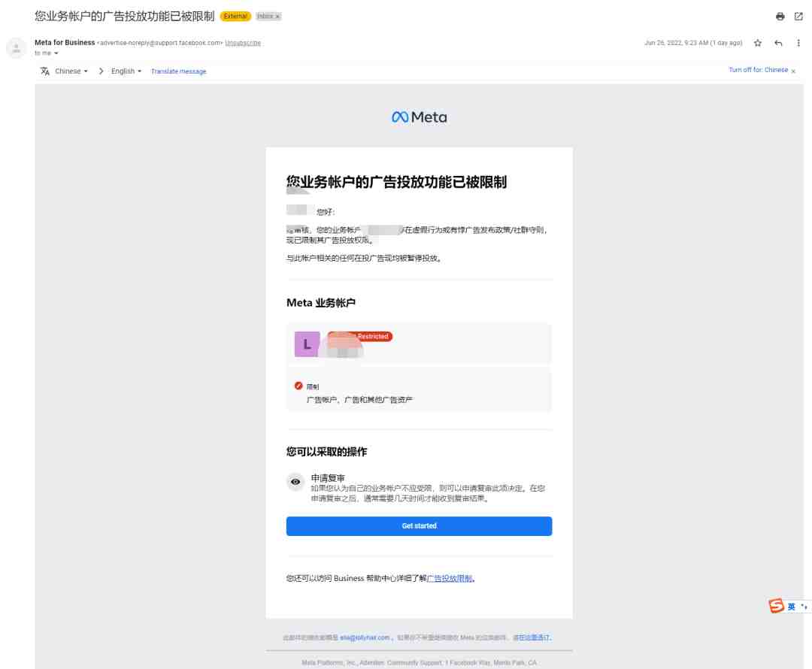Screen dimensions: 812x669
Task: Click Turn off for: Chinese
Action: tap(758, 70)
